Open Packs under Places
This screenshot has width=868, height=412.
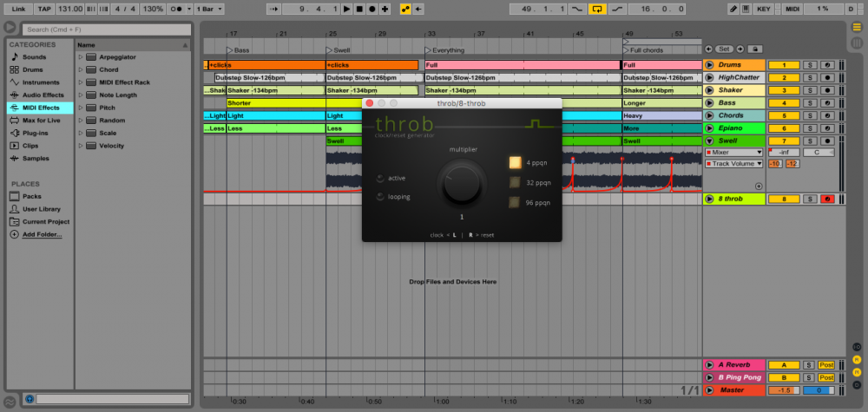pos(31,196)
